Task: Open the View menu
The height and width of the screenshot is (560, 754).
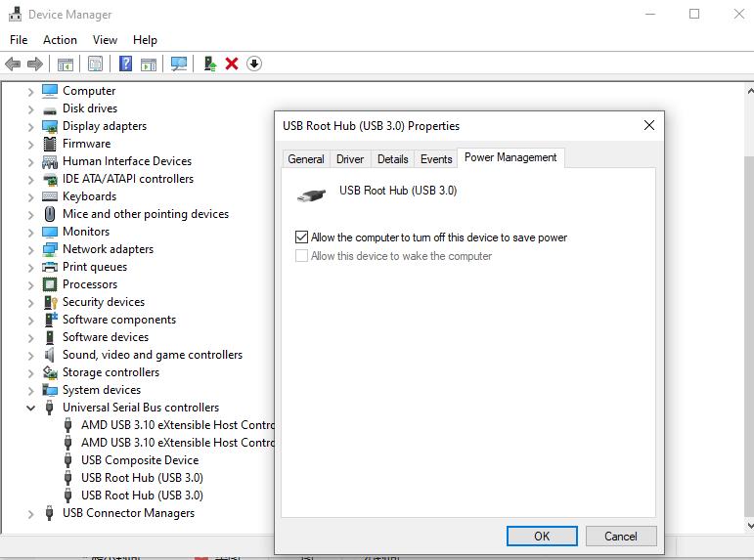Action: (105, 40)
